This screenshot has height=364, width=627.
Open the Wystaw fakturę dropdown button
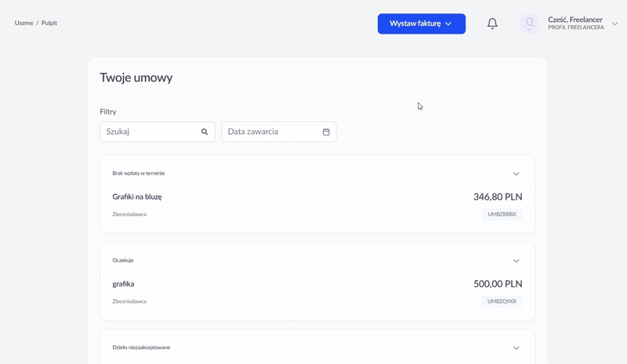[x=422, y=23]
